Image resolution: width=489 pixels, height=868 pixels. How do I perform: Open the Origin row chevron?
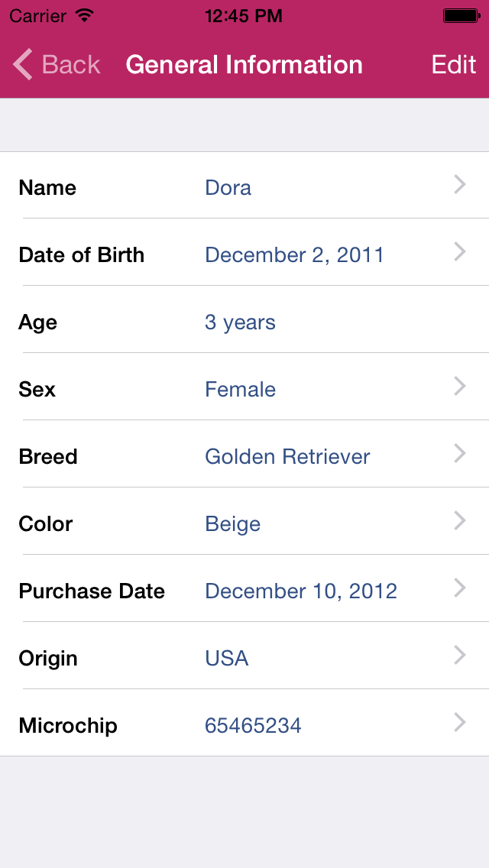460,655
